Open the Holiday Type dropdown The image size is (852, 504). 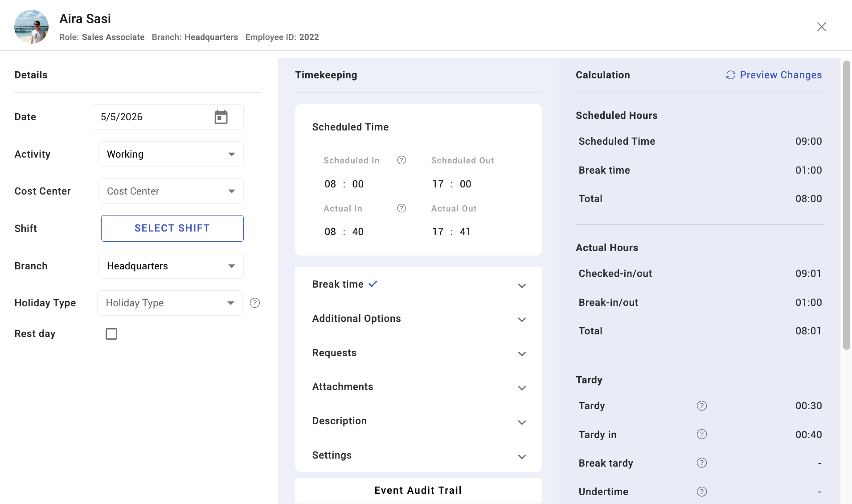coord(170,303)
